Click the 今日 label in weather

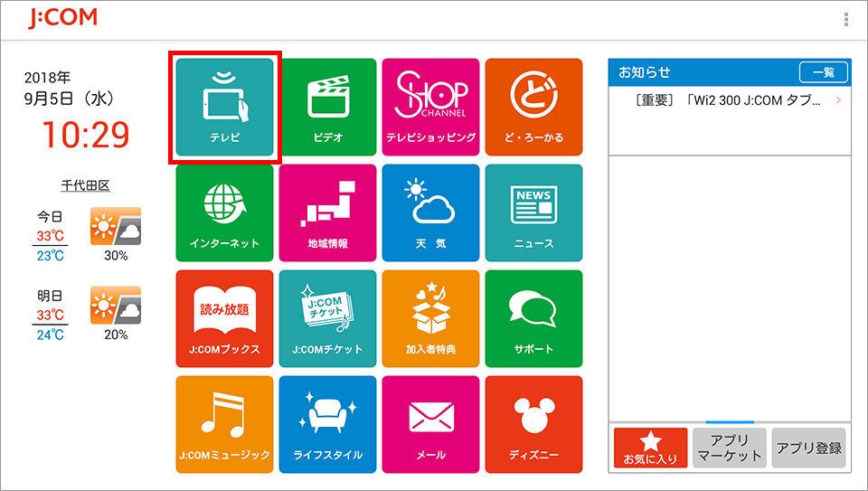coord(50,216)
